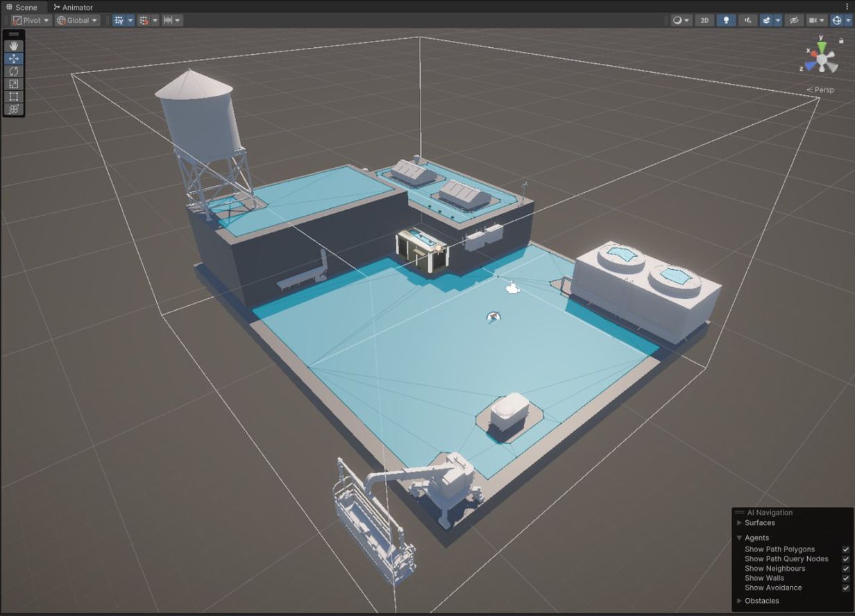The height and width of the screenshot is (616, 855).
Task: Select the Hand view tool
Action: pos(14,46)
